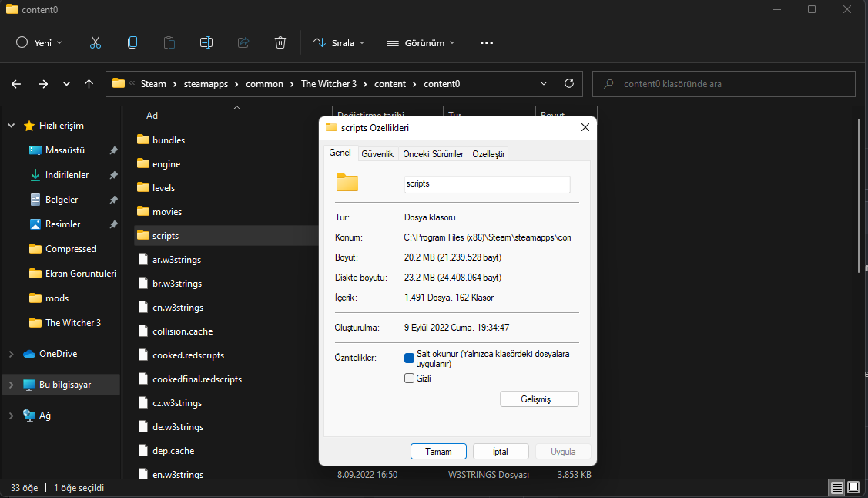Switch to large icons view in status bar

tap(853, 487)
